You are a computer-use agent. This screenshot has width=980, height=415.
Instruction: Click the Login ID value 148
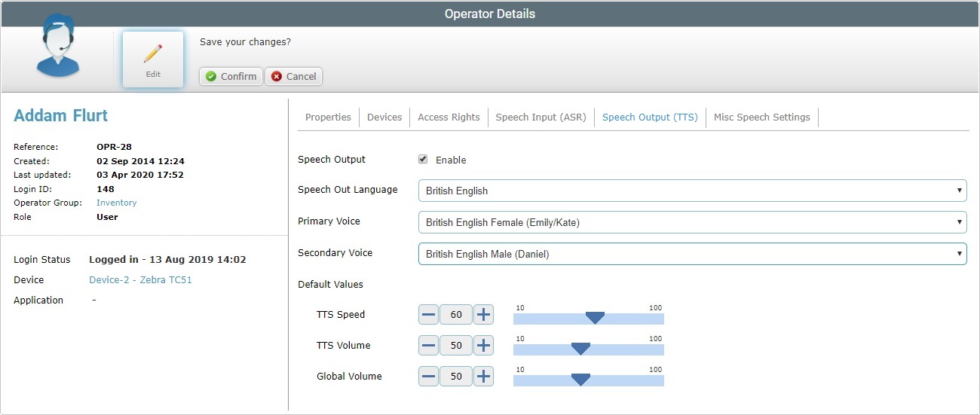point(106,189)
